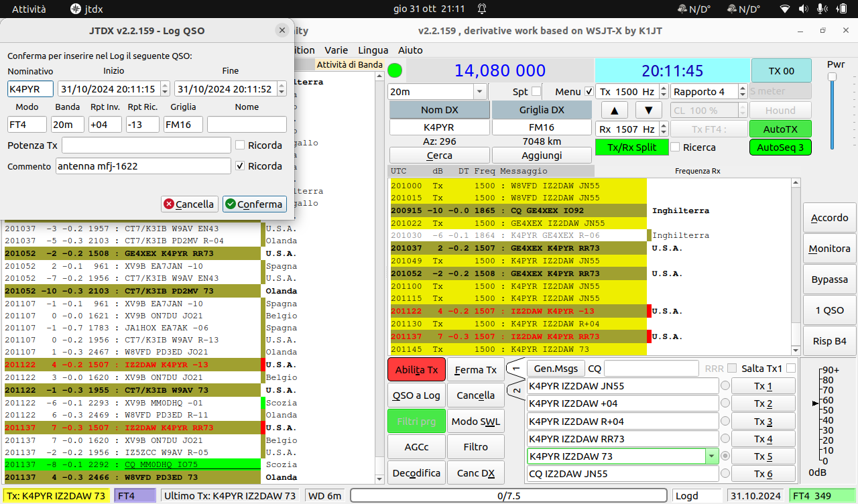Close the Log QSO dialog
Screen dimensions: 858x504
tap(282, 31)
